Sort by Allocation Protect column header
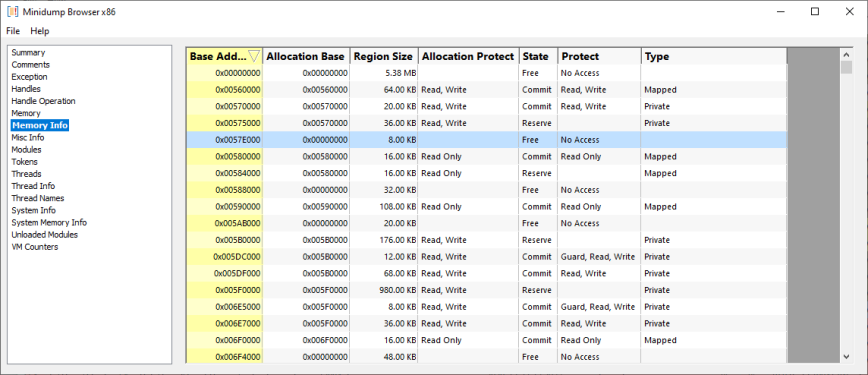 point(468,56)
